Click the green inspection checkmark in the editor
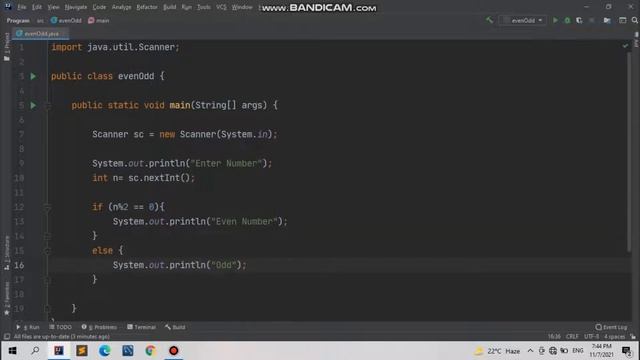Image resolution: width=640 pixels, height=360 pixels. click(625, 46)
